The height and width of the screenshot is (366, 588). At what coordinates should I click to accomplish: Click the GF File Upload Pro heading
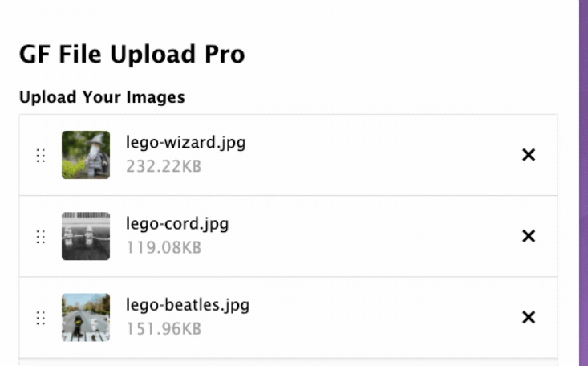pos(132,55)
